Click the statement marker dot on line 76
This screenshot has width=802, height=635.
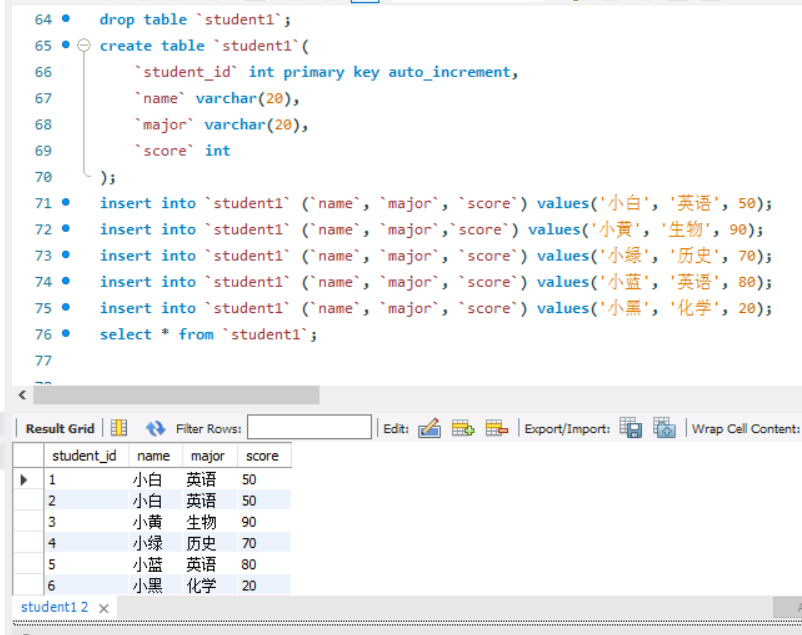(65, 334)
